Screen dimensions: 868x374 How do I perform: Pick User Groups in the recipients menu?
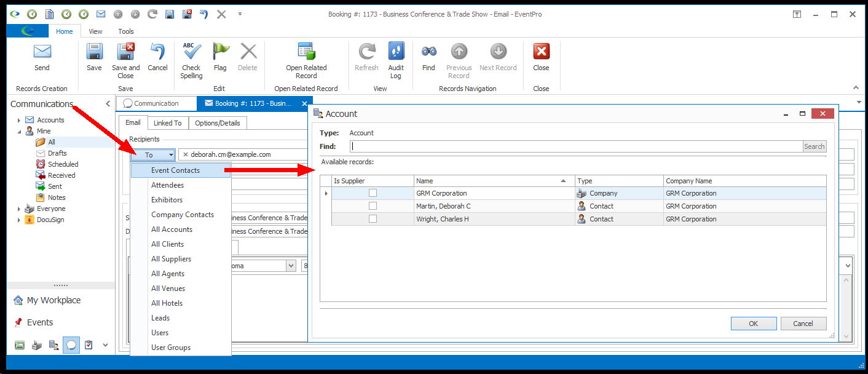pos(181,348)
